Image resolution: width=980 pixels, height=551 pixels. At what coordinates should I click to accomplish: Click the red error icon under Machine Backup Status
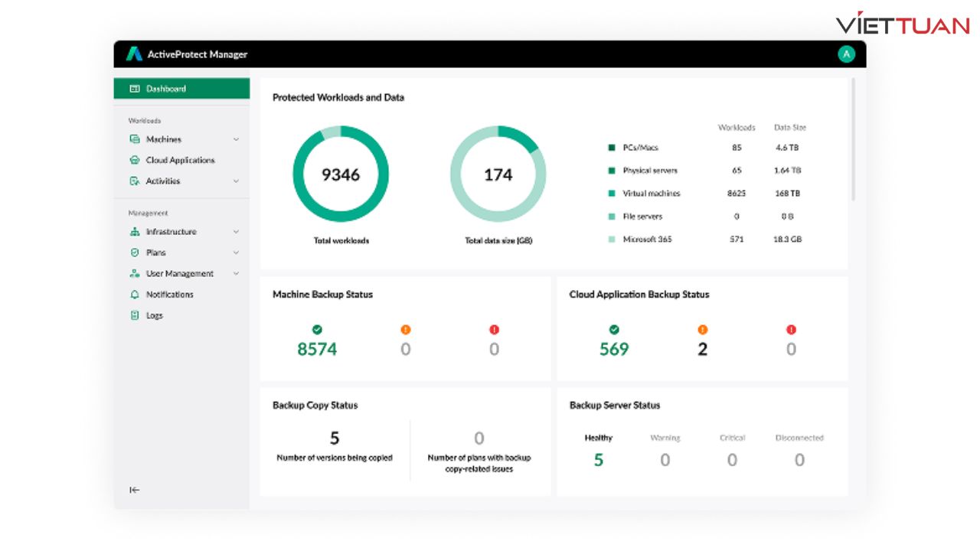494,330
